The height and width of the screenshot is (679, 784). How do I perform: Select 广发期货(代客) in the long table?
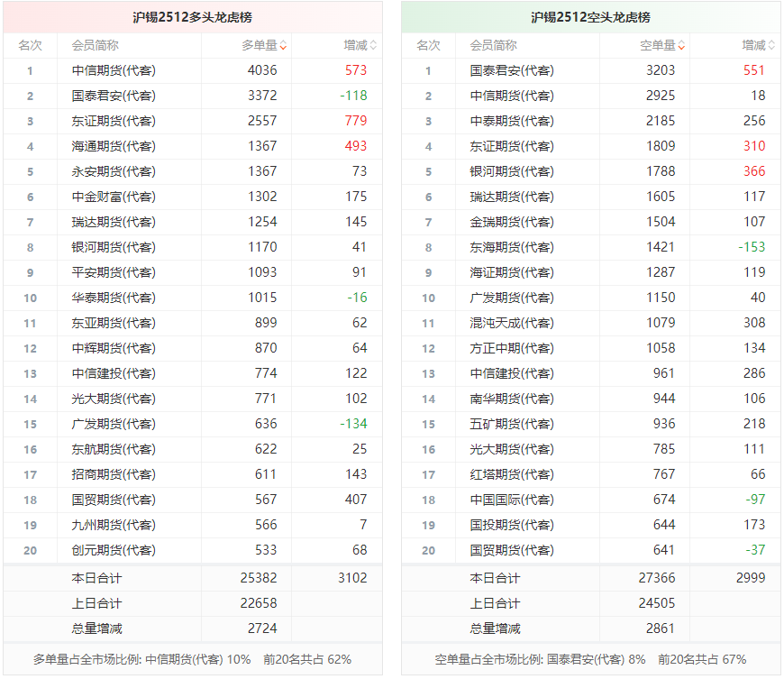(x=114, y=425)
